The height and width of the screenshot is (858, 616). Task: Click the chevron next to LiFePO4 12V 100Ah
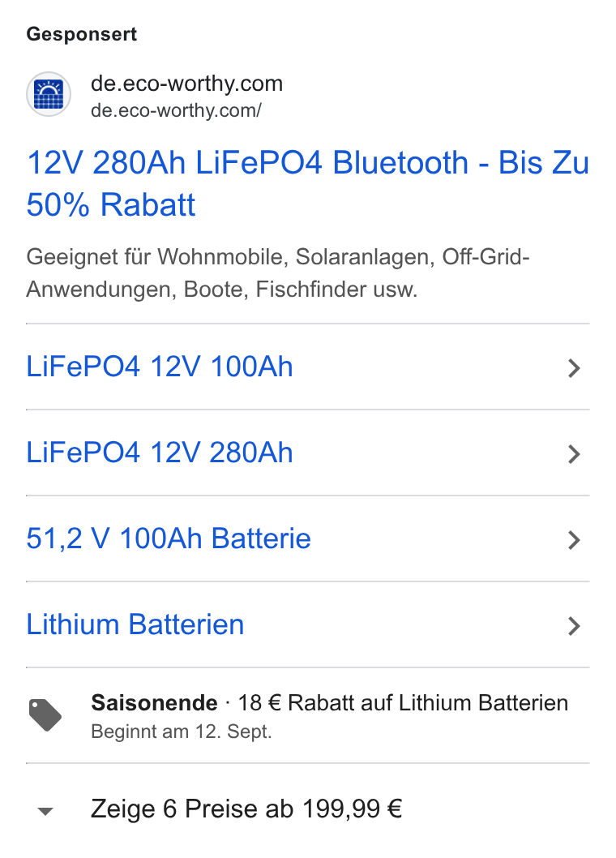tap(574, 368)
